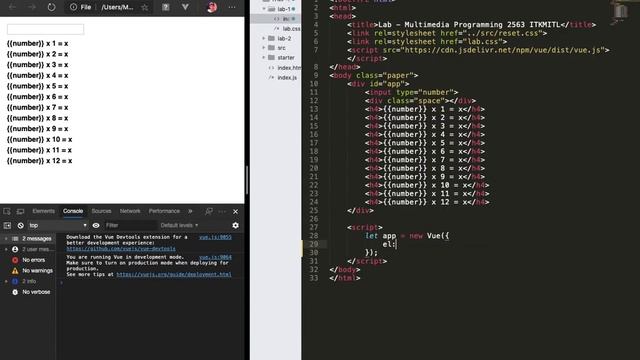Bookmark this page with the star icon

click(x=144, y=7)
